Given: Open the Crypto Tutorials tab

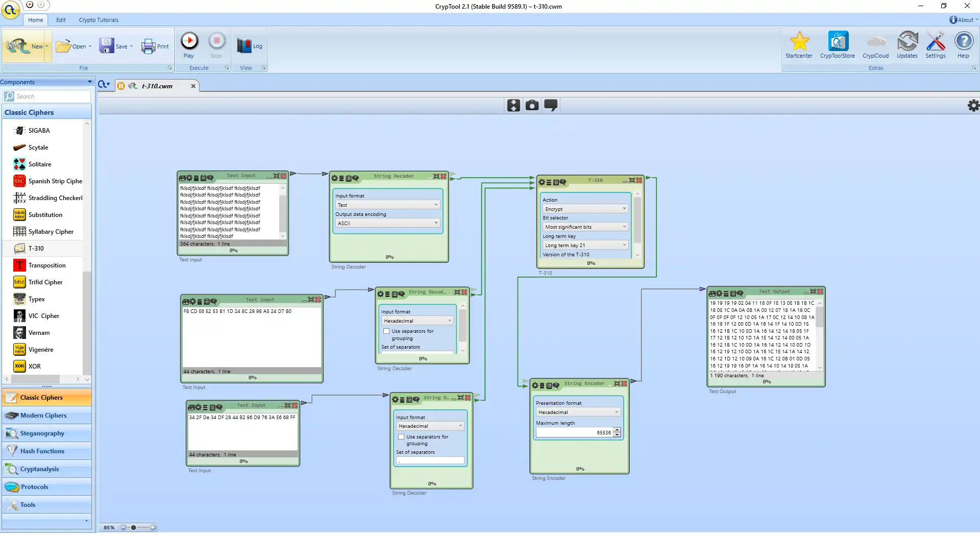Looking at the screenshot, I should [x=99, y=20].
